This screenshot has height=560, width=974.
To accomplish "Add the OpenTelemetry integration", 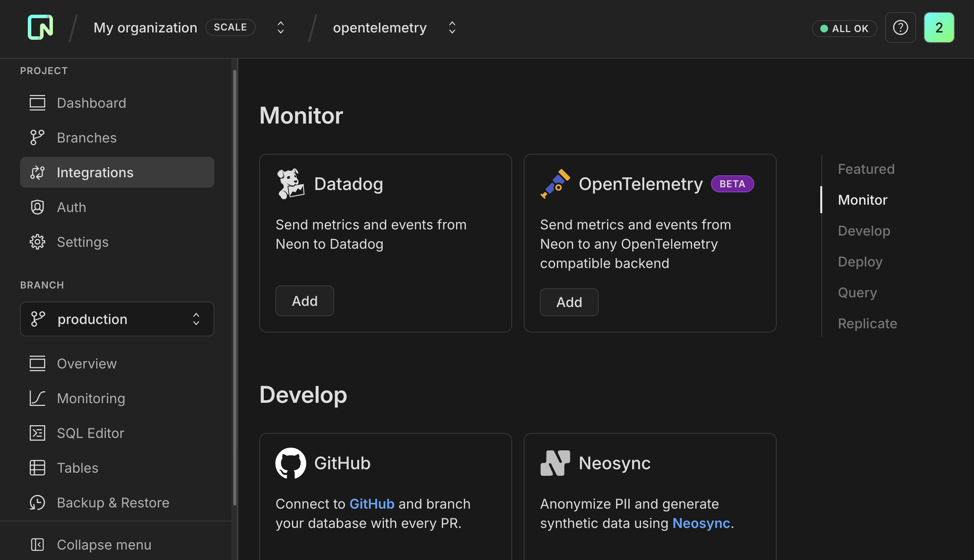I will (x=568, y=302).
